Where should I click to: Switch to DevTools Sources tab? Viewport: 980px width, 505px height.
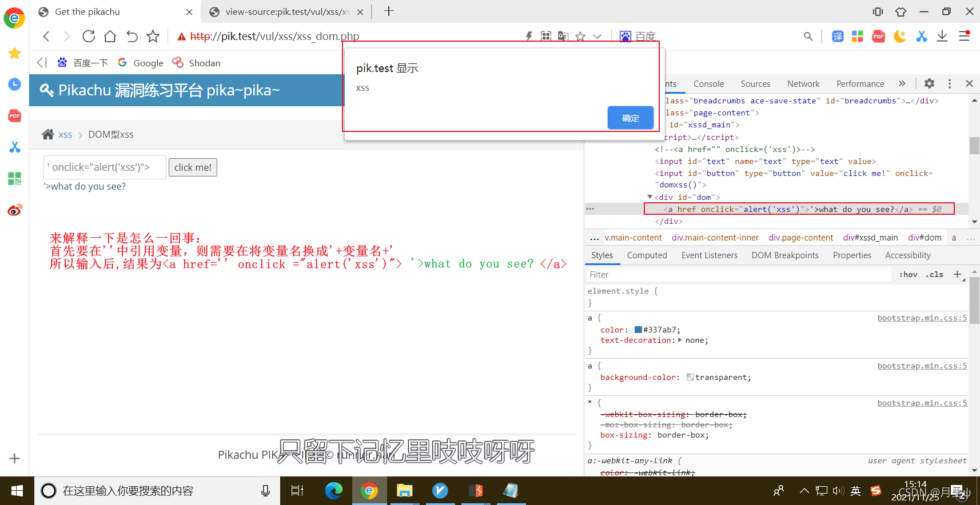(x=755, y=84)
